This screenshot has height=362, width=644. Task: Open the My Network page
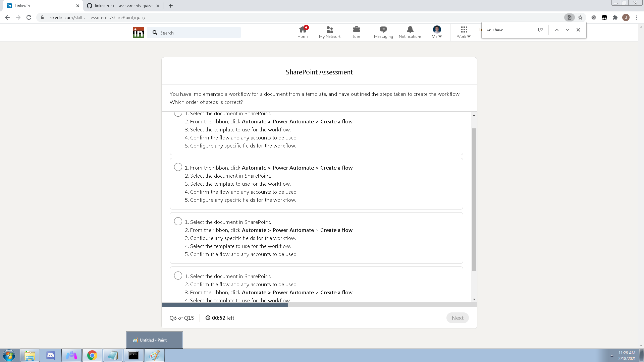tap(330, 32)
